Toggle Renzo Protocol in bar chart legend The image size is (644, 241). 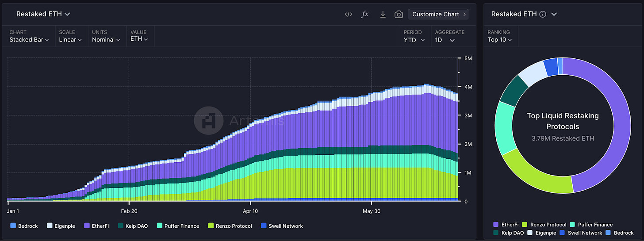[x=230, y=226]
